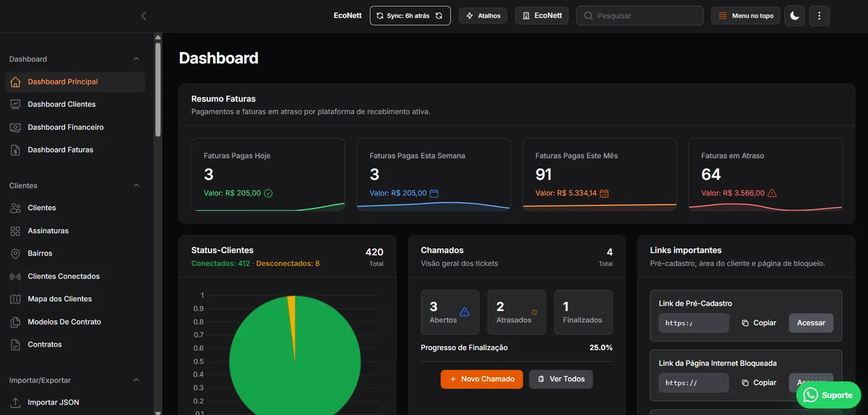Image resolution: width=868 pixels, height=415 pixels.
Task: Collapse the Clientes sidebar section
Action: 136,185
